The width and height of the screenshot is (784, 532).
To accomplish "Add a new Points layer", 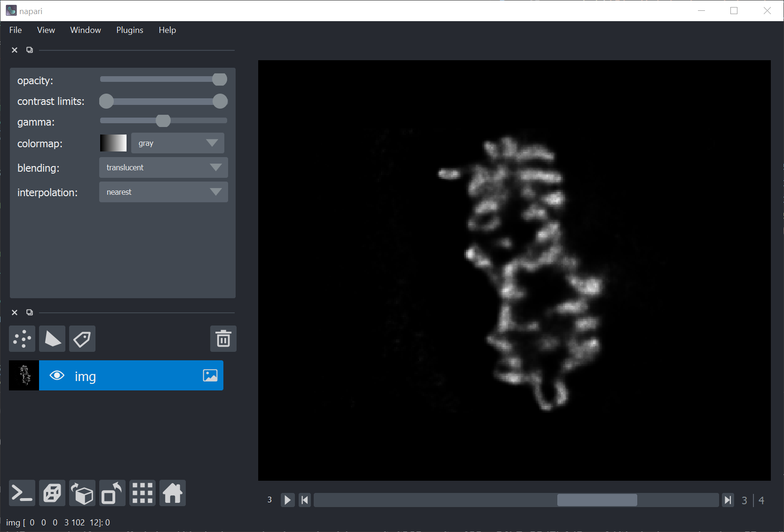I will point(22,338).
